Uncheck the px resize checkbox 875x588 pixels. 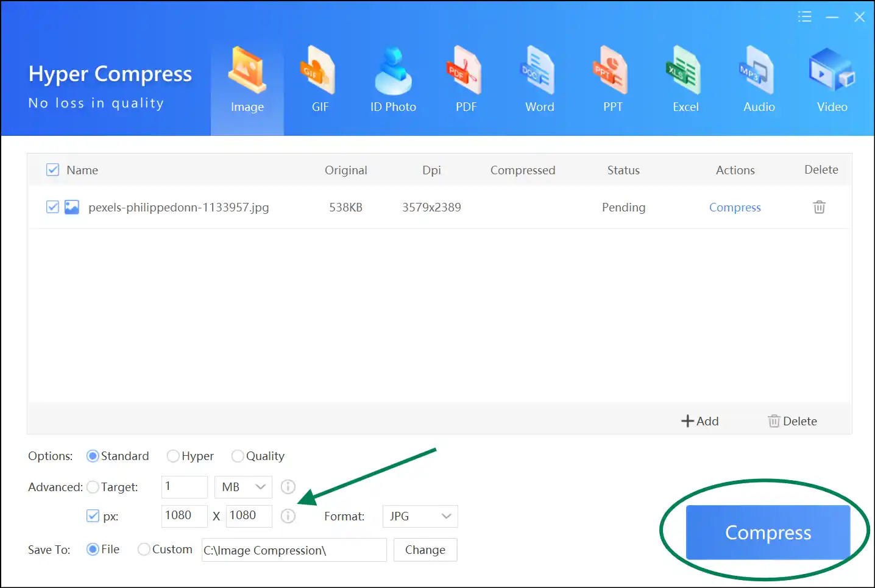click(x=93, y=516)
